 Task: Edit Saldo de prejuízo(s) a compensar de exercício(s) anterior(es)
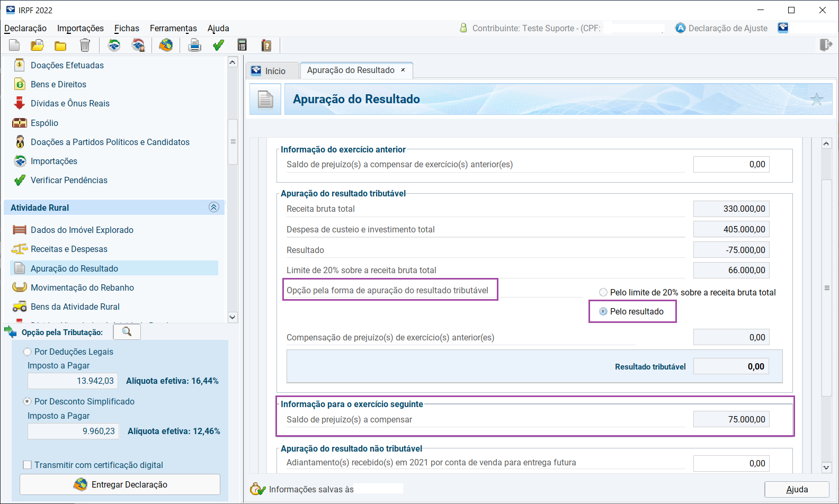[731, 164]
